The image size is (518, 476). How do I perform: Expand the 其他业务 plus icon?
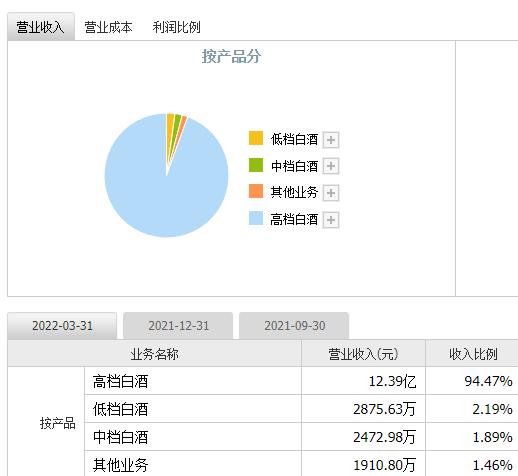tap(331, 193)
